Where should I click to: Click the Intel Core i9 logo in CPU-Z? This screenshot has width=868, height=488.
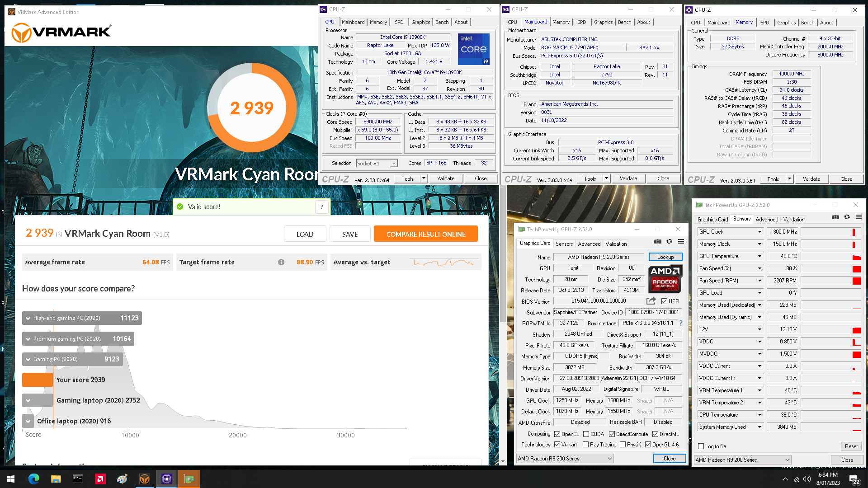pyautogui.click(x=473, y=49)
